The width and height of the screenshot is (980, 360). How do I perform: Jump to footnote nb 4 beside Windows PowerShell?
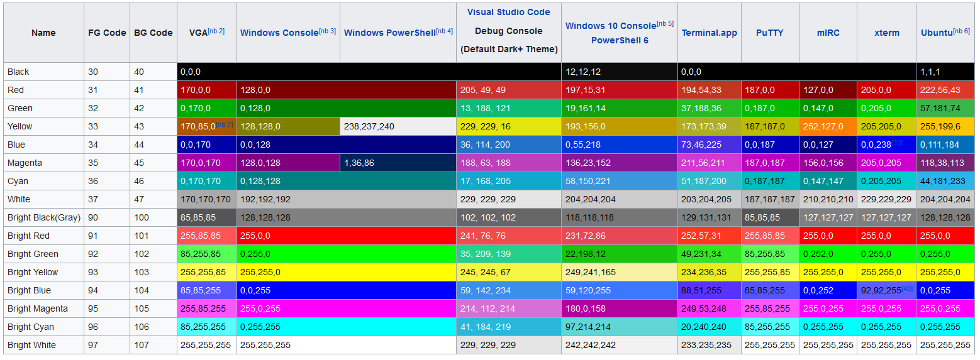(444, 31)
